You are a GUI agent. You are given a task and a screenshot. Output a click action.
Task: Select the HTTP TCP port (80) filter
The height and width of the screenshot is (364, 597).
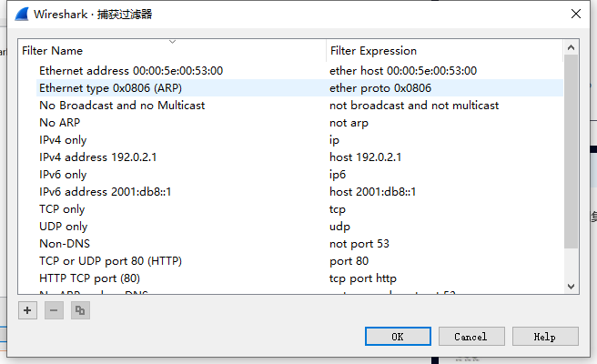(89, 278)
